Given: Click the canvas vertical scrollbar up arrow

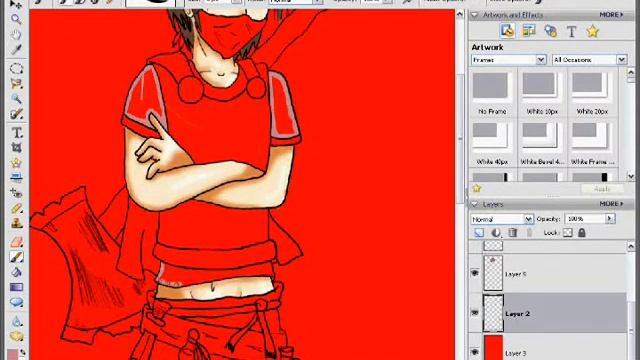Looking at the screenshot, I should tap(460, 14).
